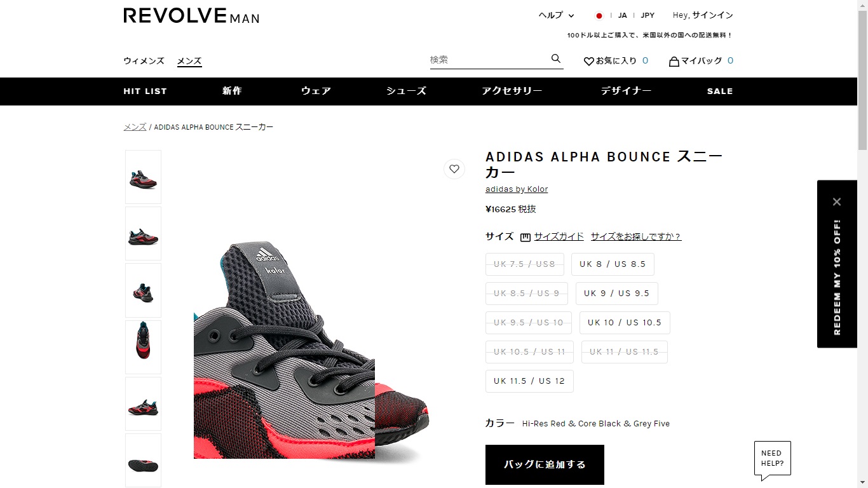
Task: Open the adidas by Kolor brand link
Action: tap(517, 189)
